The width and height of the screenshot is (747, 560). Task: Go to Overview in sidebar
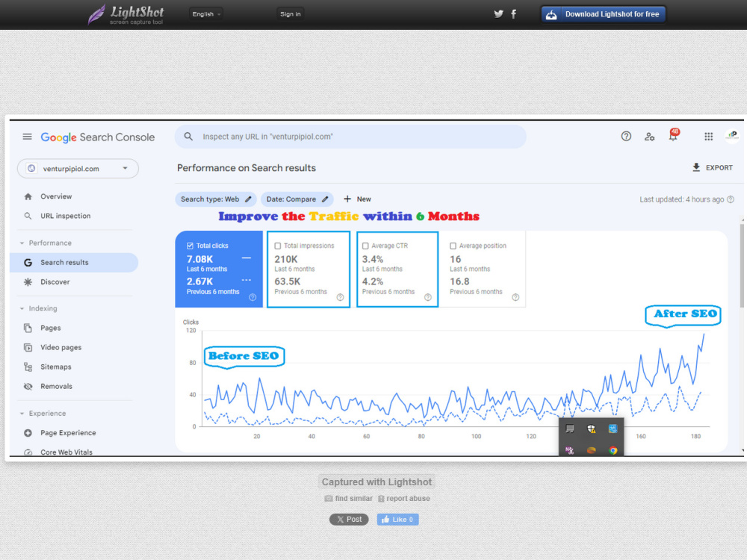(x=56, y=196)
